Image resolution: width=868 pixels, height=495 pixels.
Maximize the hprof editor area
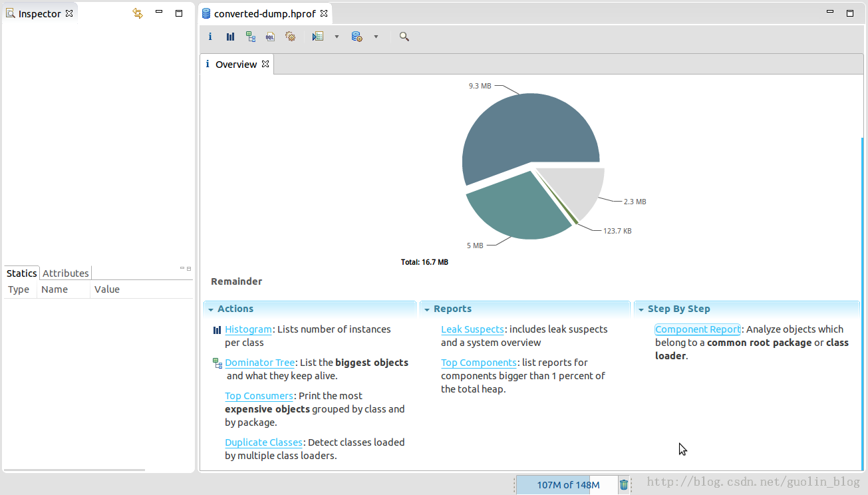(850, 13)
